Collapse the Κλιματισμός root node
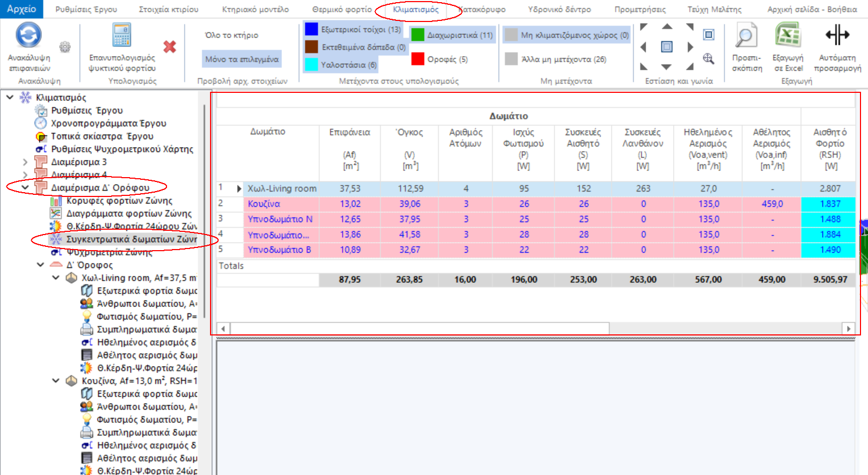This screenshot has width=868, height=475. 10,97
